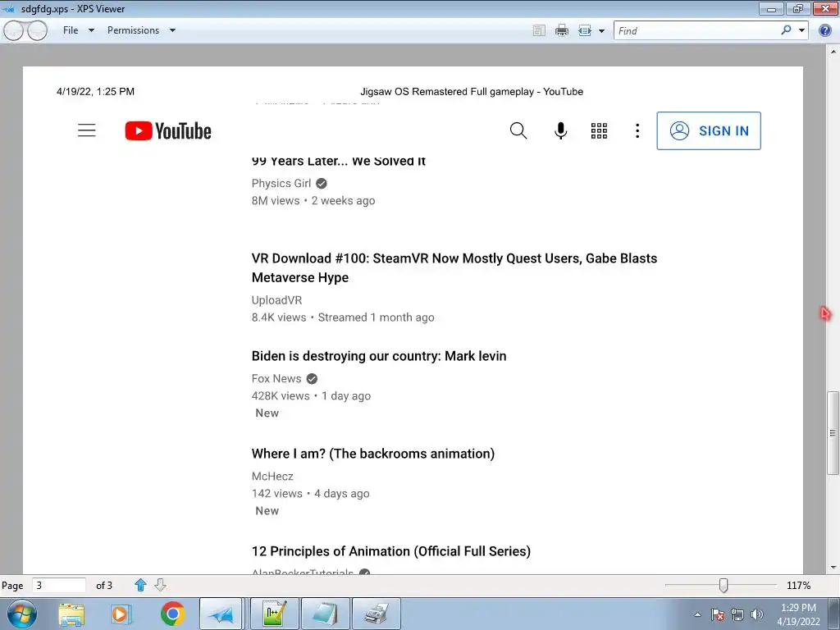The image size is (840, 630).
Task: Click the UploadVR channel name
Action: click(x=277, y=300)
